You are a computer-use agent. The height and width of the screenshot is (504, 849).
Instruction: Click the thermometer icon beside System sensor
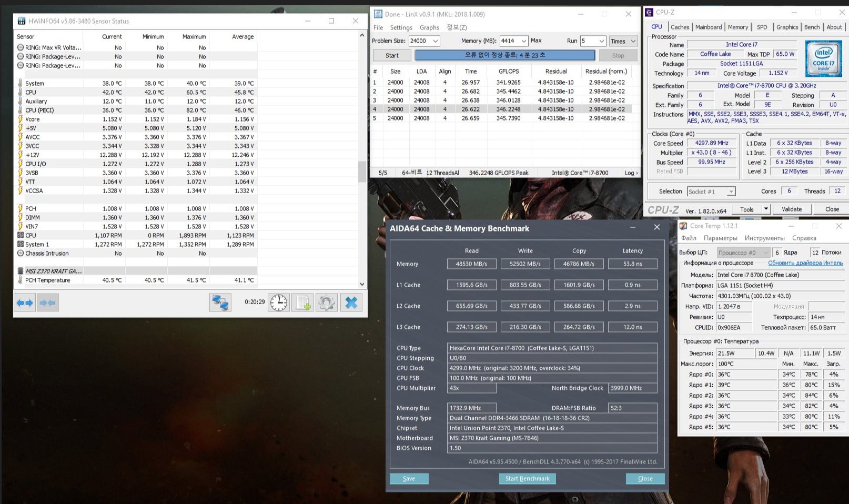tap(21, 83)
